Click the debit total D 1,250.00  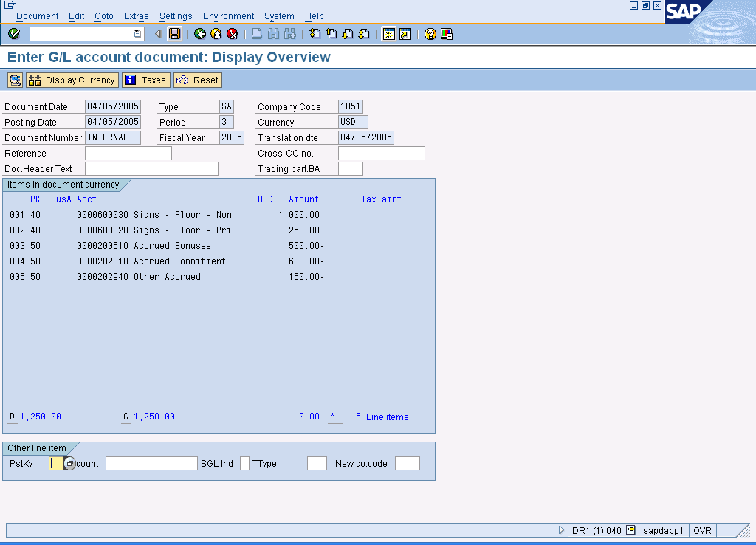[35, 417]
